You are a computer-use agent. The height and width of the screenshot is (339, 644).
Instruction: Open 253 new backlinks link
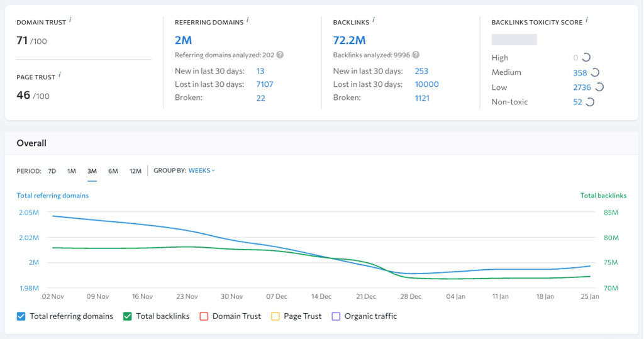[x=421, y=71]
